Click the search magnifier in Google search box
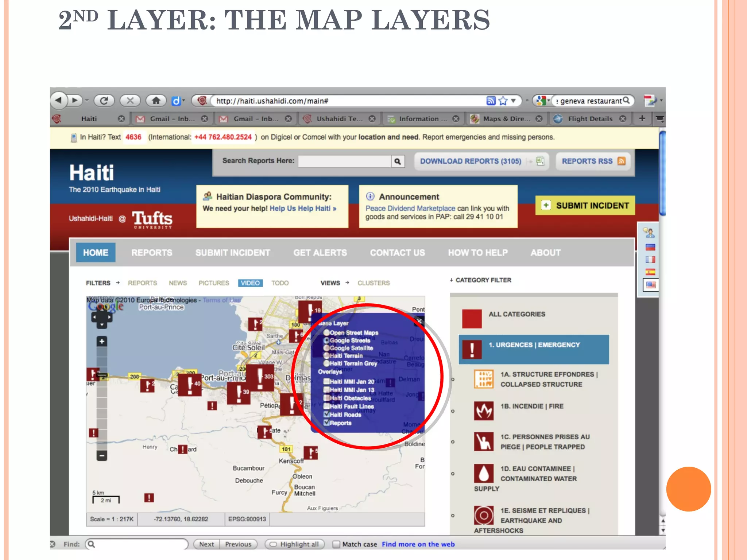The image size is (747, 560). coord(626,100)
